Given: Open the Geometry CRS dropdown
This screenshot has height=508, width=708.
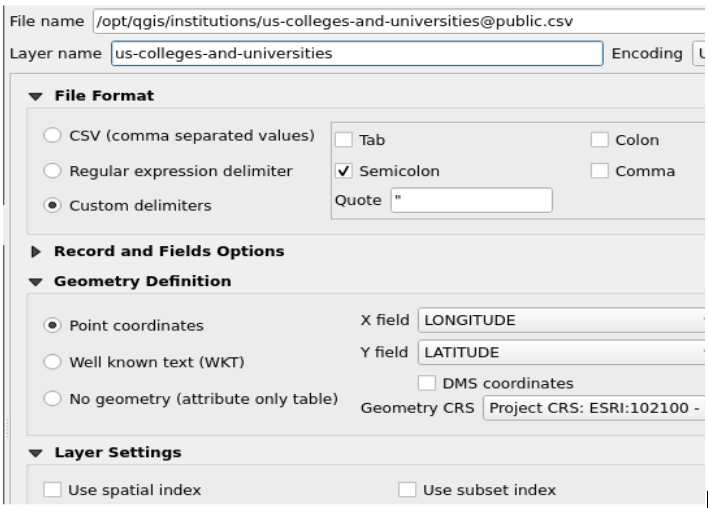Looking at the screenshot, I should click(x=594, y=408).
